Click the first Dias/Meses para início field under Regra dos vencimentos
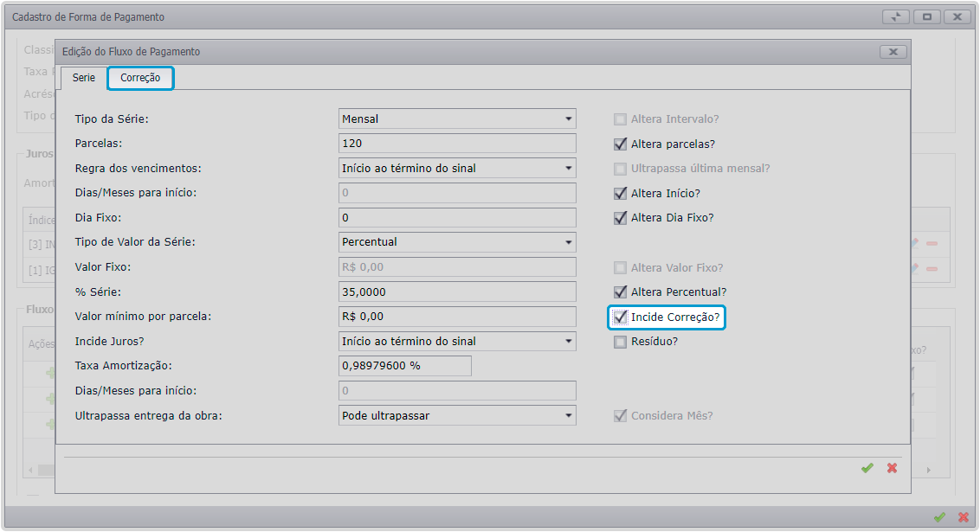This screenshot has width=980, height=532. click(x=457, y=193)
